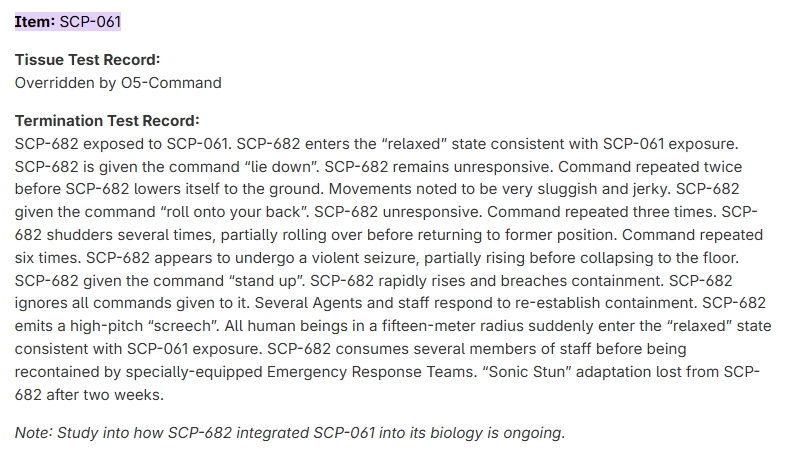This screenshot has width=801, height=453.
Task: Click the italic "Note:" line at the bottom
Action: [x=290, y=433]
